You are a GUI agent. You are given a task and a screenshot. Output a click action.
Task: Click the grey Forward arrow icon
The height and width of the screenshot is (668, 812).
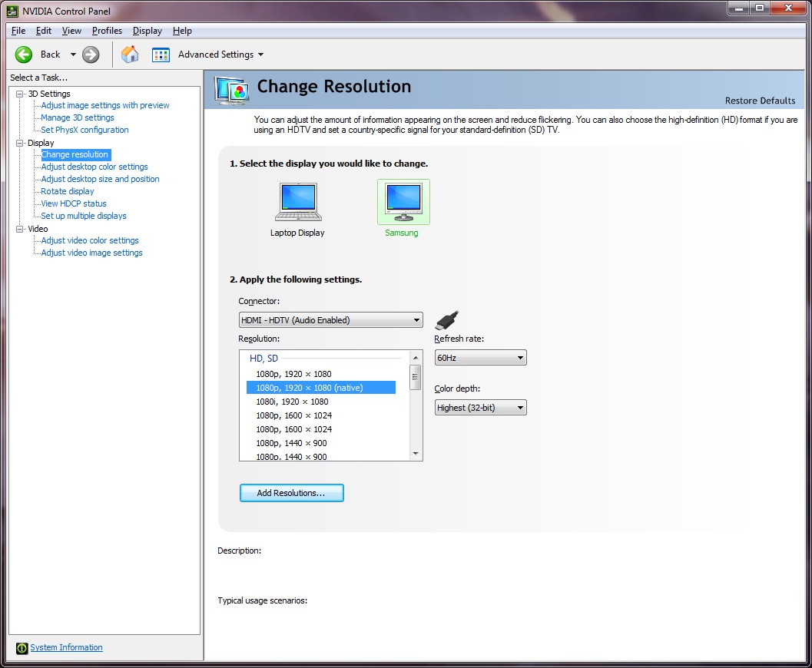(91, 55)
